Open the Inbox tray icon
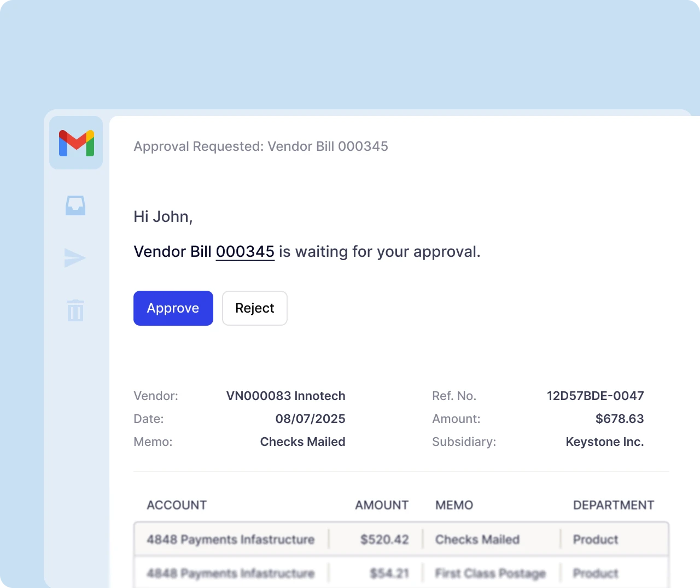Viewport: 700px width, 588px height. (x=75, y=205)
